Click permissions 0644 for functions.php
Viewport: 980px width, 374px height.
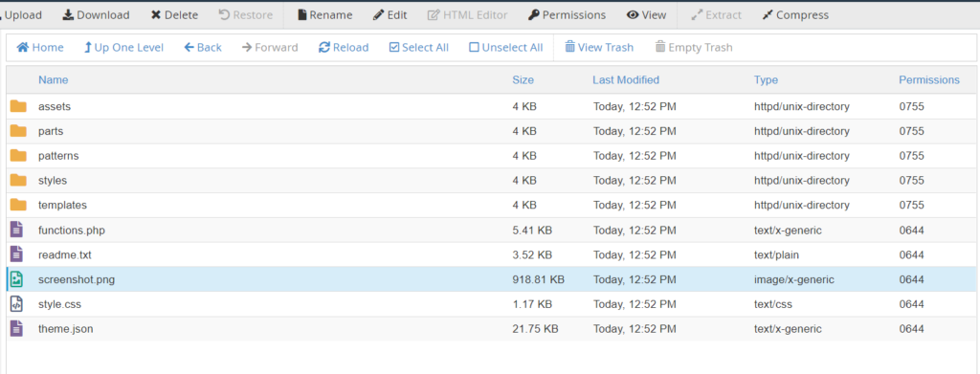[911, 231]
